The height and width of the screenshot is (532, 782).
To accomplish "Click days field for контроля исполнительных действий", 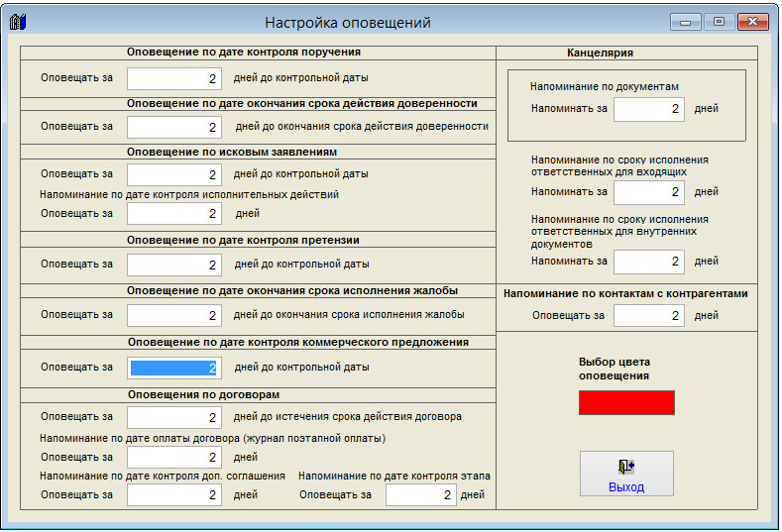I will pos(174,214).
